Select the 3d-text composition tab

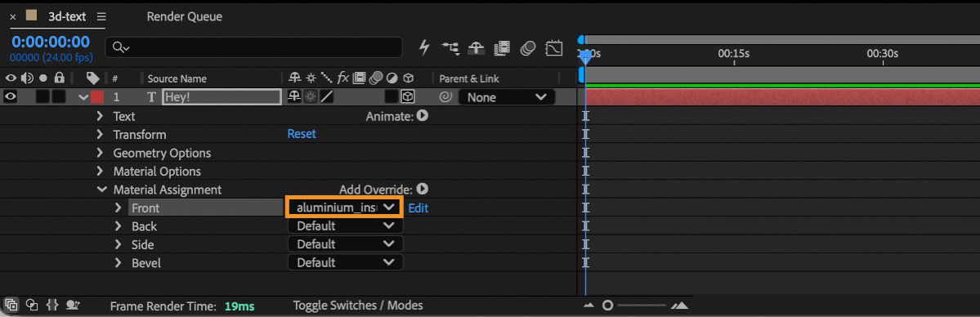tap(67, 16)
